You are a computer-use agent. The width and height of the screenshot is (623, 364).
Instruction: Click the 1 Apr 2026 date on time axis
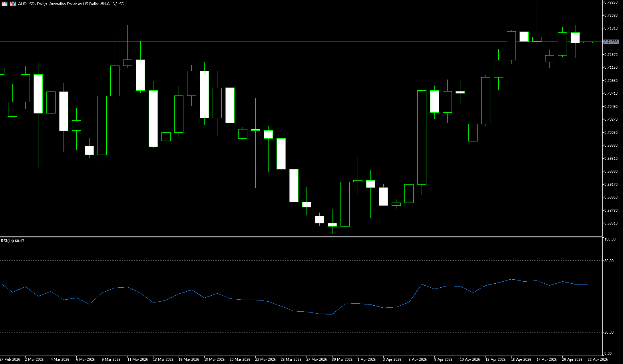click(x=366, y=360)
